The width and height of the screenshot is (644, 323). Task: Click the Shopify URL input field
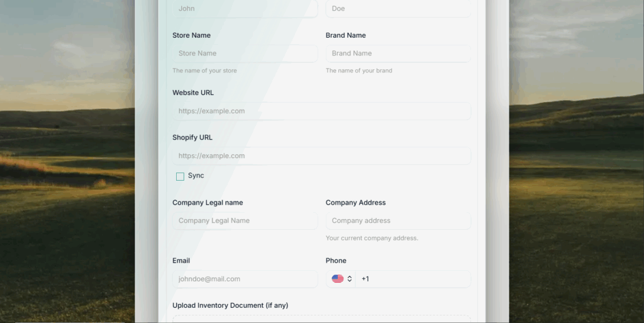(321, 156)
